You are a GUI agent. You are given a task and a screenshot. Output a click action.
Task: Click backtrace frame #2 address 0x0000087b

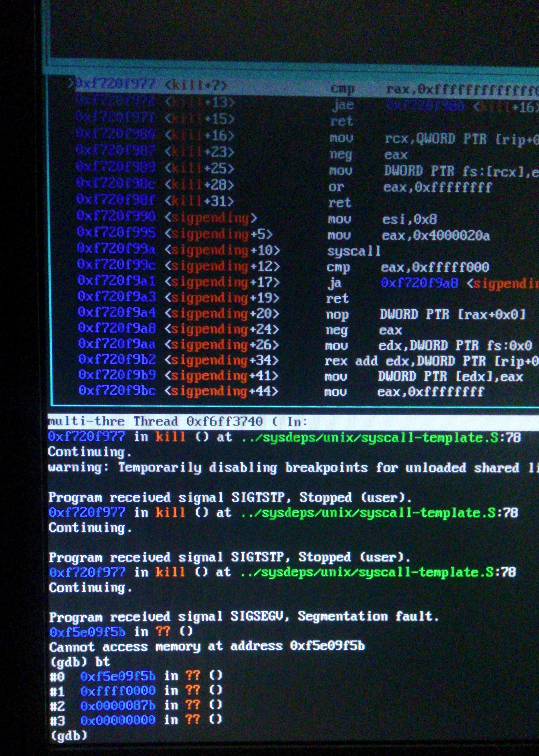118,705
